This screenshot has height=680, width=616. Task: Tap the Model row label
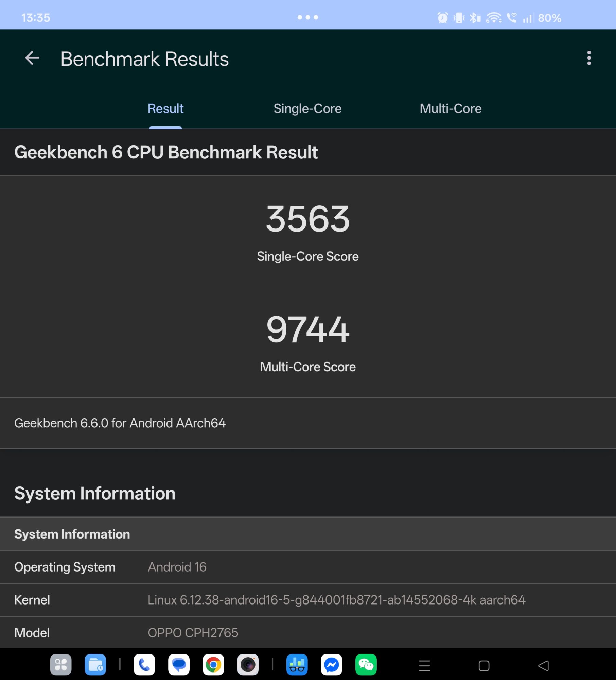click(x=32, y=633)
